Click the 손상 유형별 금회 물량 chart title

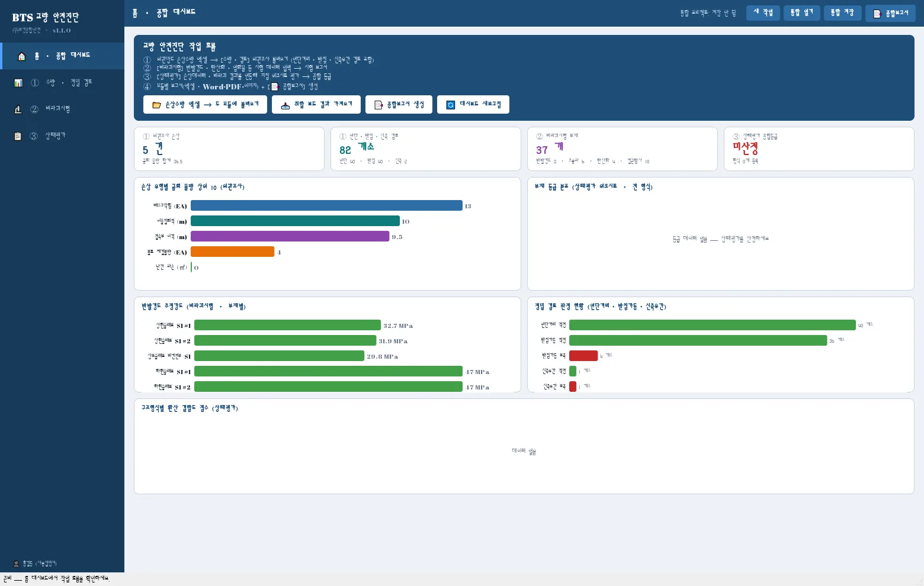pos(192,187)
